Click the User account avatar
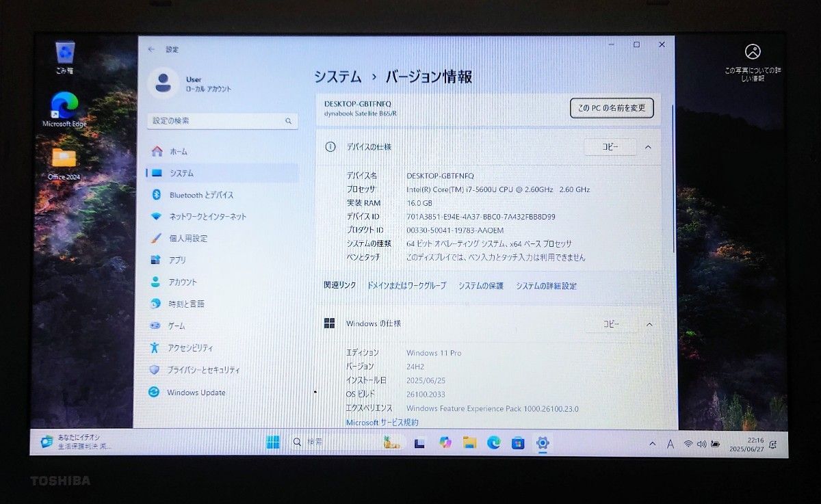 pos(163,83)
